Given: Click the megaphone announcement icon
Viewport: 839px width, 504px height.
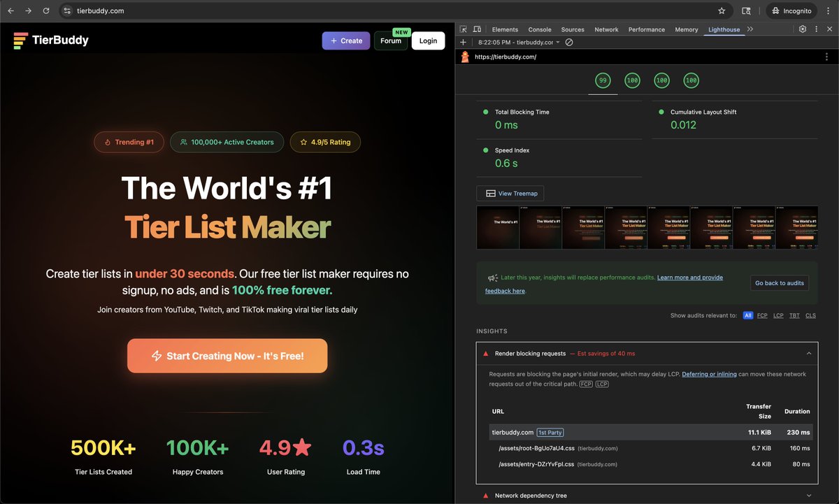Looking at the screenshot, I should pos(493,278).
